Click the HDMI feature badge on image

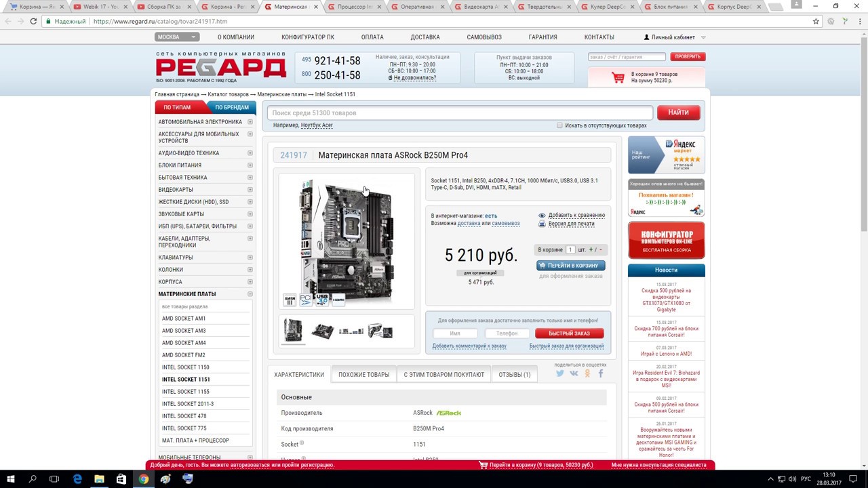(x=338, y=300)
